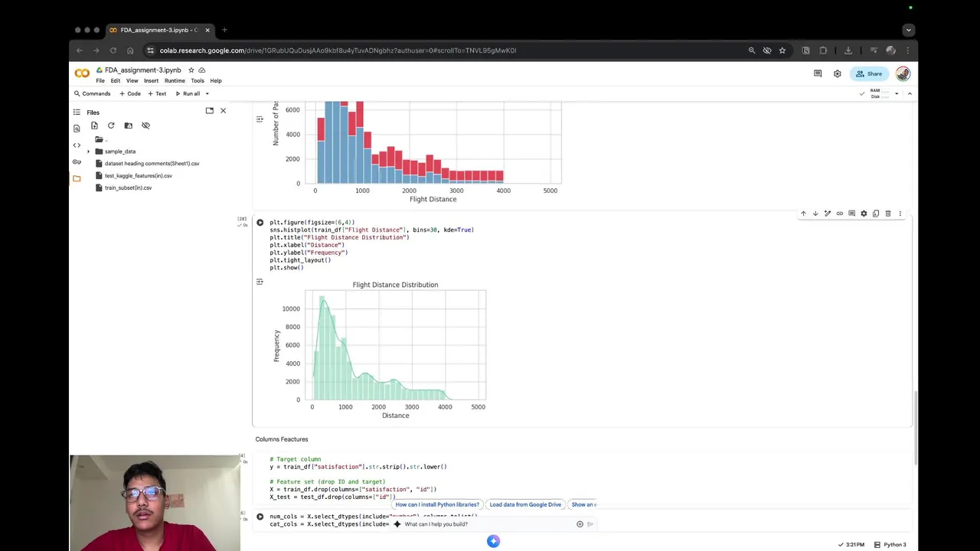Viewport: 980px width, 551px height.
Task: Click the parent directory folder row
Action: tap(101, 139)
